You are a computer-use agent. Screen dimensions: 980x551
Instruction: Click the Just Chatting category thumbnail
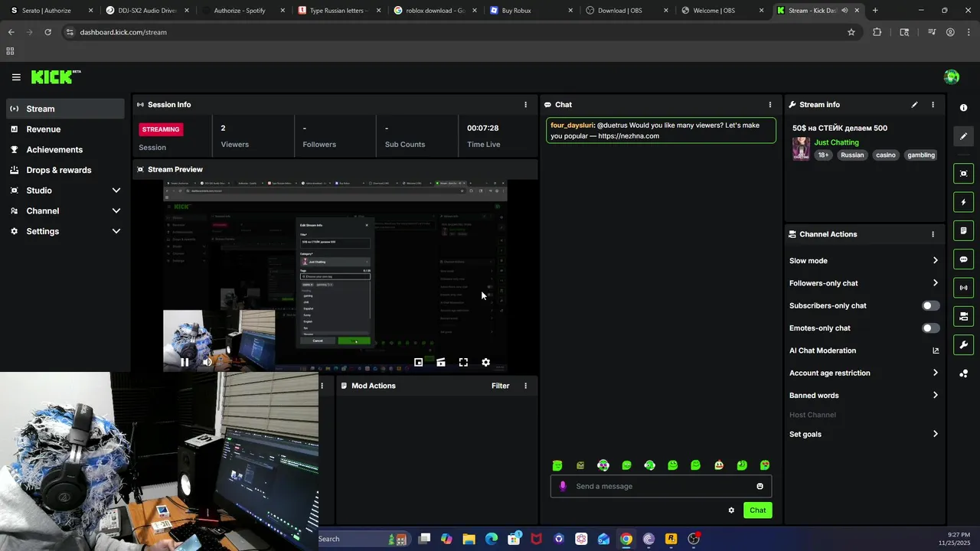(801, 148)
